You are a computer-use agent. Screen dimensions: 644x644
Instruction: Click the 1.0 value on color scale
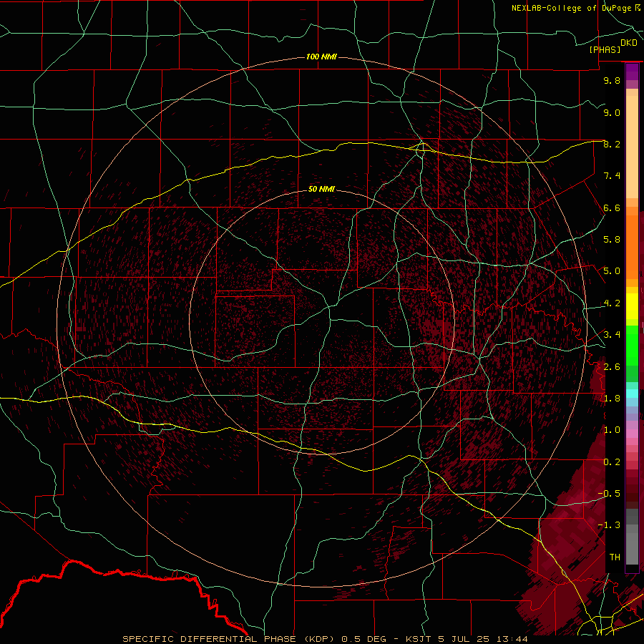pyautogui.click(x=612, y=430)
